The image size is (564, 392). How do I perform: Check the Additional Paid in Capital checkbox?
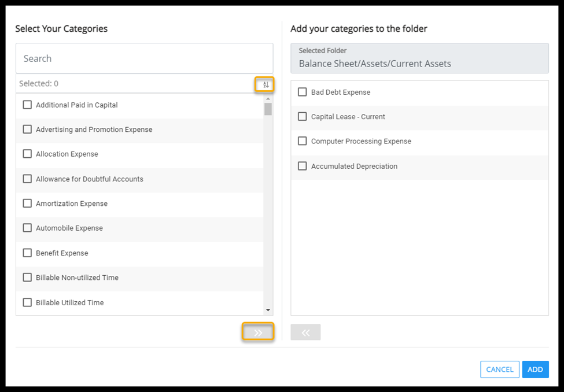(27, 105)
